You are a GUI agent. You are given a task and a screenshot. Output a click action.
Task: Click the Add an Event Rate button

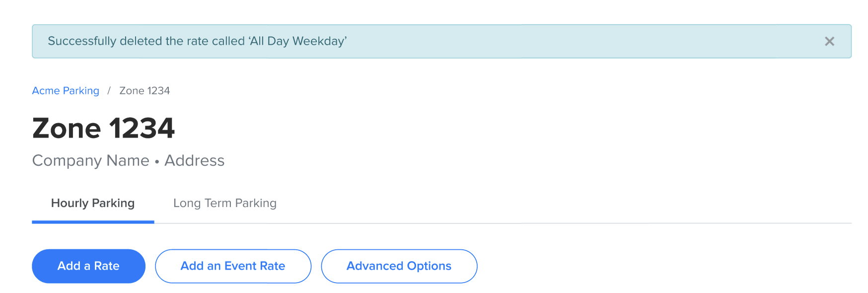233,266
